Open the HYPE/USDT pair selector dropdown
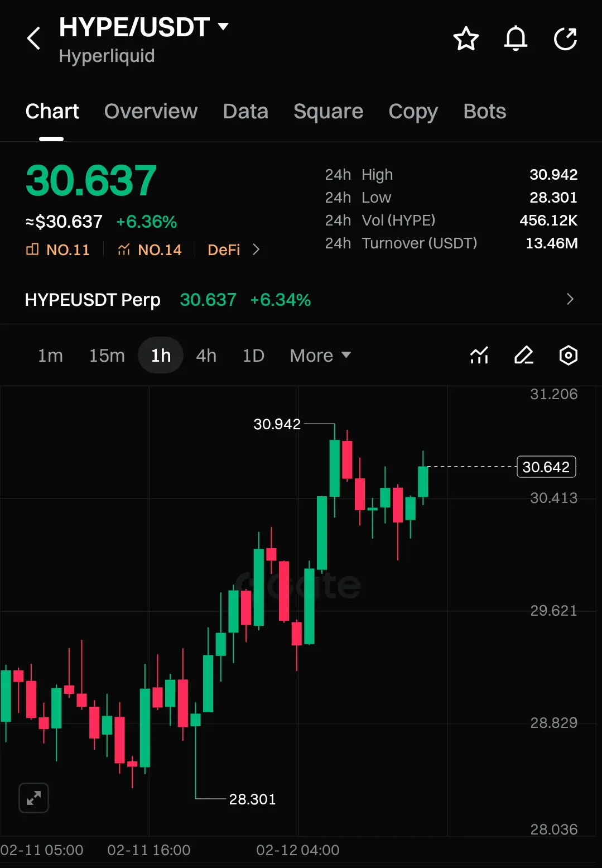This screenshot has height=868, width=602. coord(144,27)
